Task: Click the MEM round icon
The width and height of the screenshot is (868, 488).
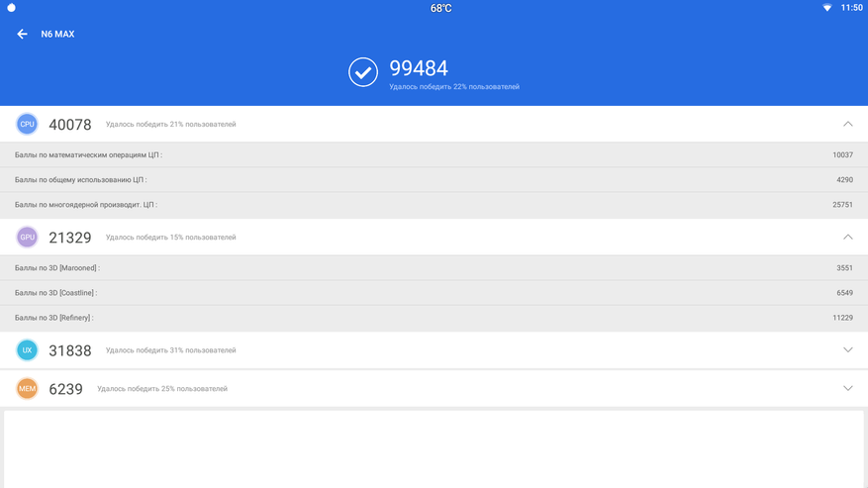Action: coord(27,389)
